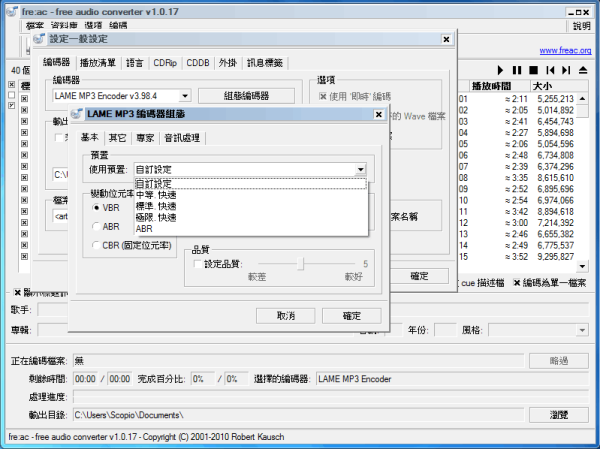Toggle checkbox for track 05 row
The image size is (600, 449).
[x=24, y=144]
